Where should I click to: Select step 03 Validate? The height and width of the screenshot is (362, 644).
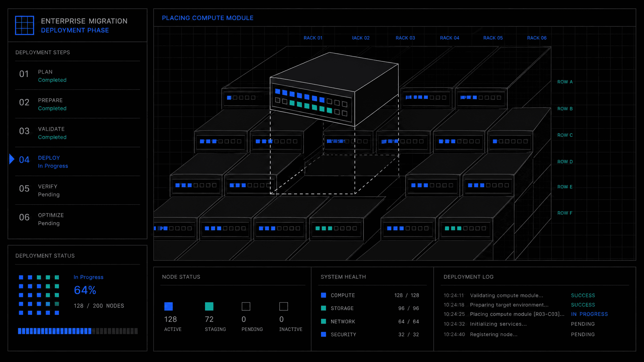click(77, 133)
